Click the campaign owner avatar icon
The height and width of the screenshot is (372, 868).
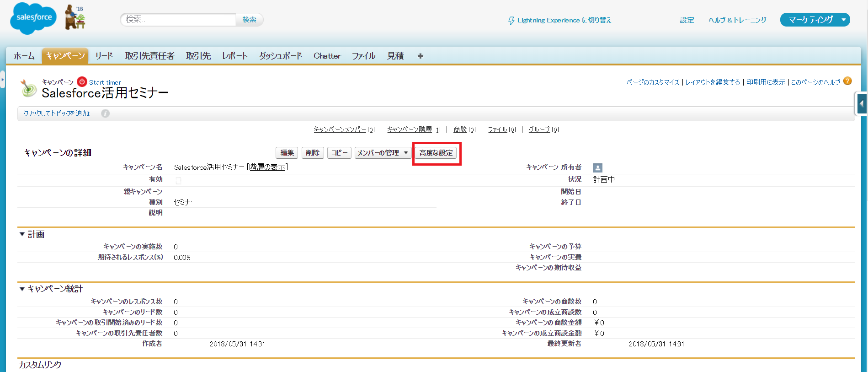tap(597, 168)
